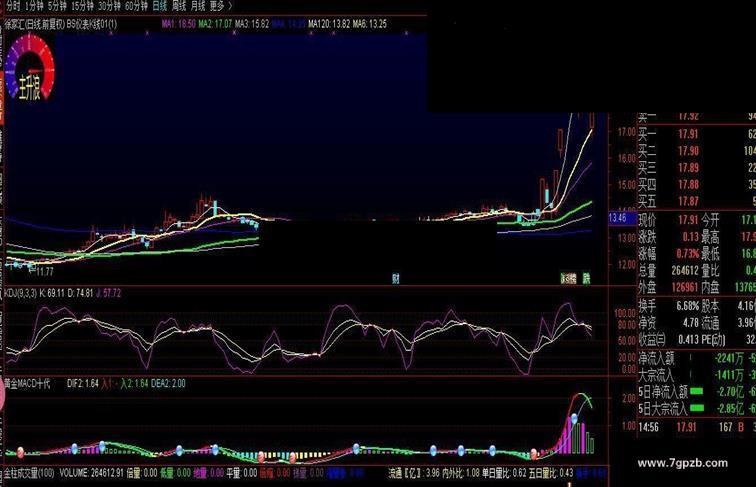756x487 pixels.
Task: Click the 总量 264612 field
Action: coord(668,270)
